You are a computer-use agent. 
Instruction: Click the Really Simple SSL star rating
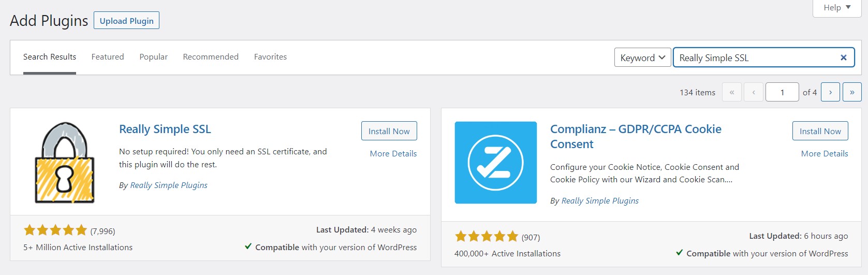55,230
